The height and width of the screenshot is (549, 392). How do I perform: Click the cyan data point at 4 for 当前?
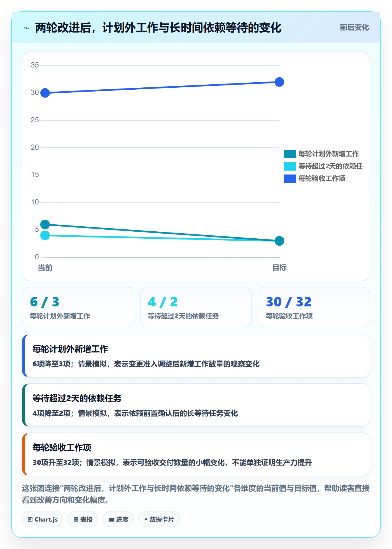click(45, 235)
